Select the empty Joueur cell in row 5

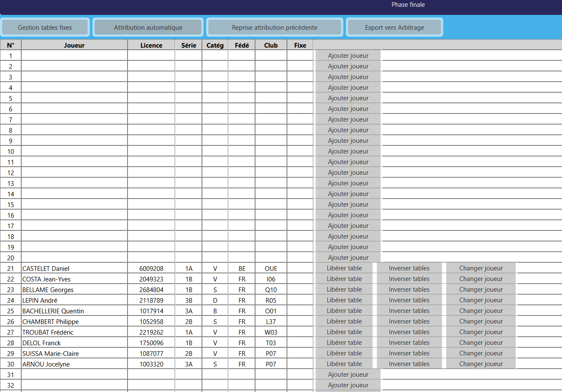74,98
